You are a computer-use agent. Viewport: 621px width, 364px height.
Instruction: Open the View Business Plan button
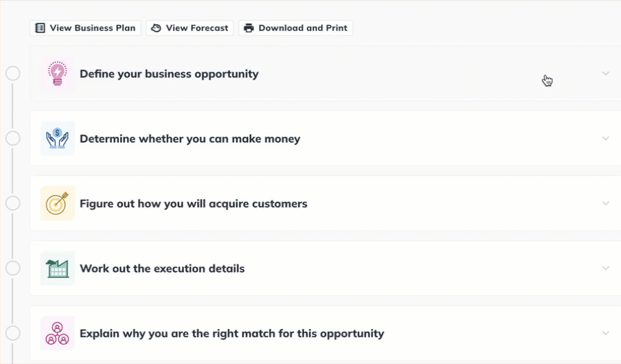[86, 28]
